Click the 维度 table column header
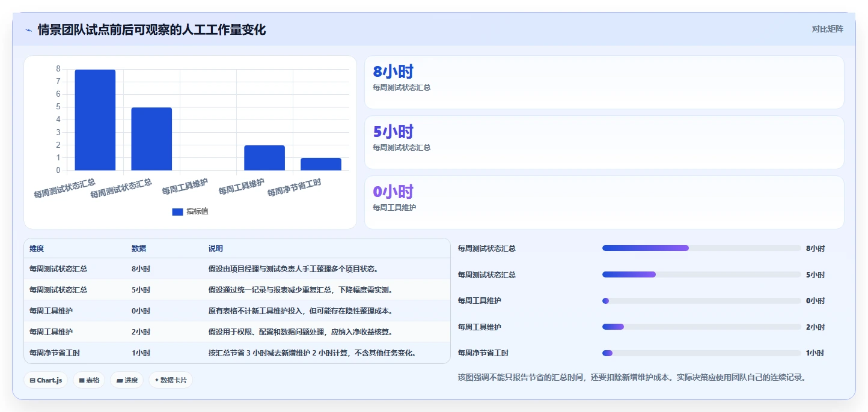 click(37, 249)
